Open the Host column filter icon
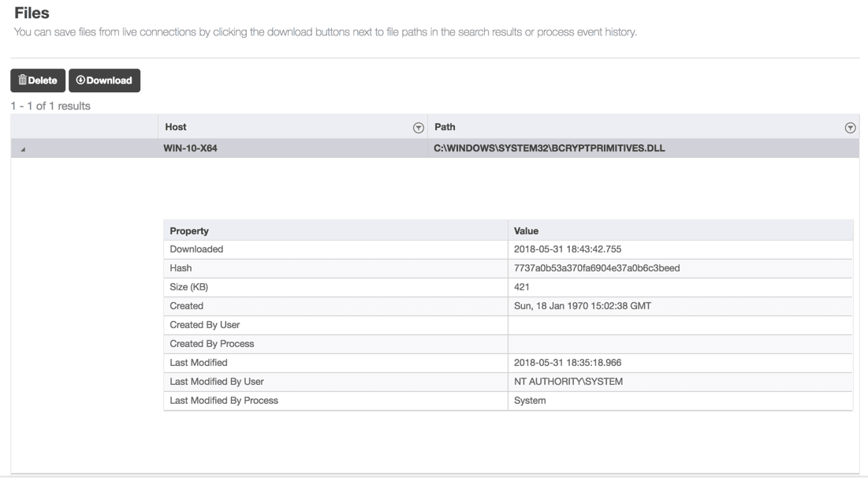 pyautogui.click(x=419, y=127)
